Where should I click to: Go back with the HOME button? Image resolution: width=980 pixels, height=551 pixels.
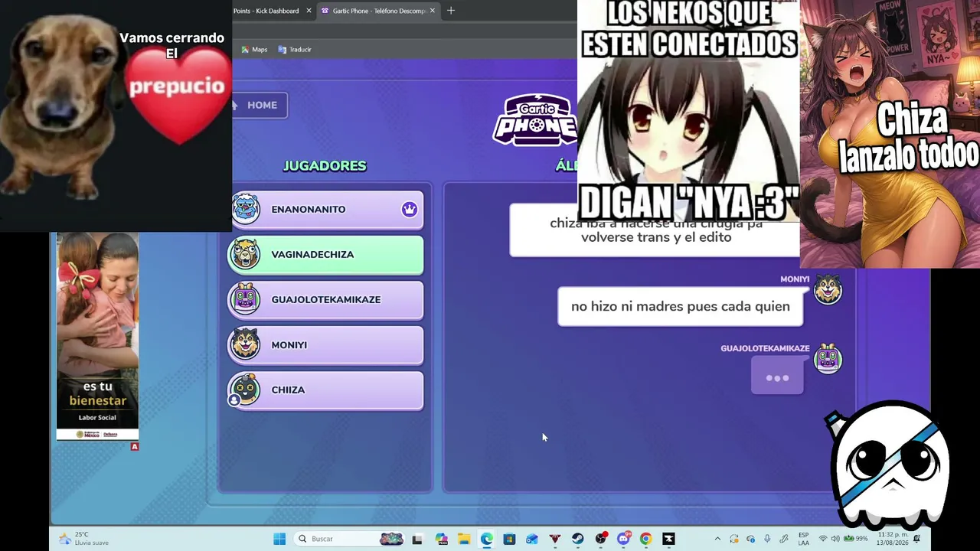pyautogui.click(x=260, y=106)
